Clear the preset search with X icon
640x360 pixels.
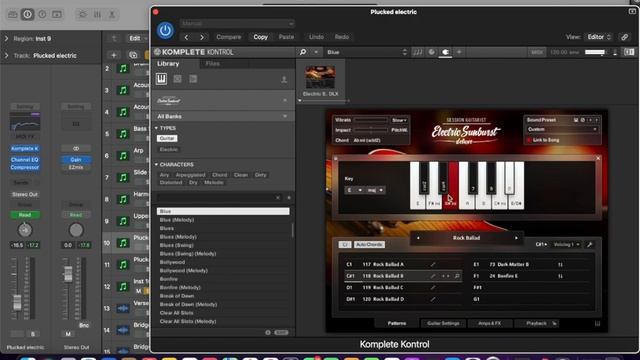click(278, 198)
